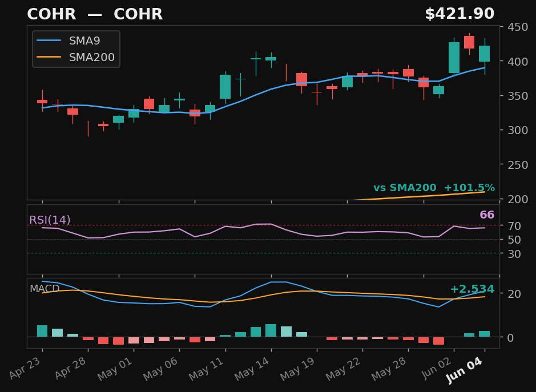Click the May 11 date axis label
The width and height of the screenshot is (536, 392).
(207, 369)
